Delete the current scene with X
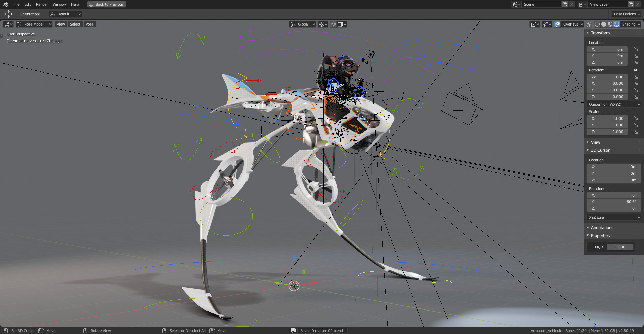The height and width of the screenshot is (334, 644). (572, 4)
